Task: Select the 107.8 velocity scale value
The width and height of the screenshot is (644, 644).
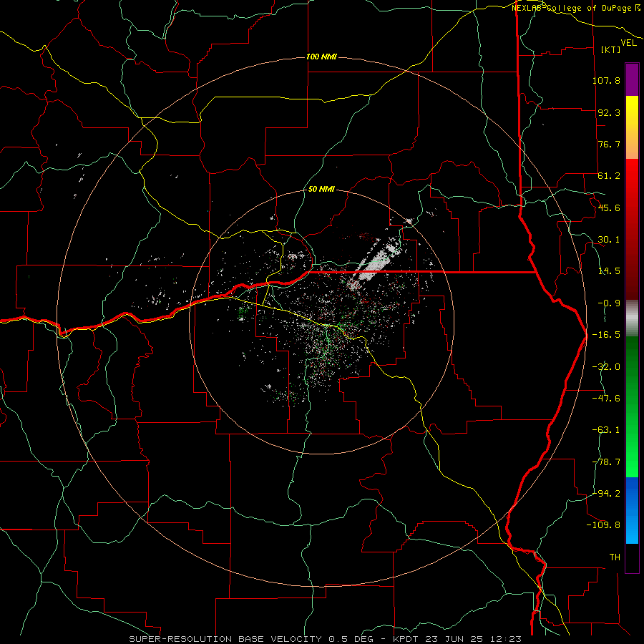Action: point(606,80)
